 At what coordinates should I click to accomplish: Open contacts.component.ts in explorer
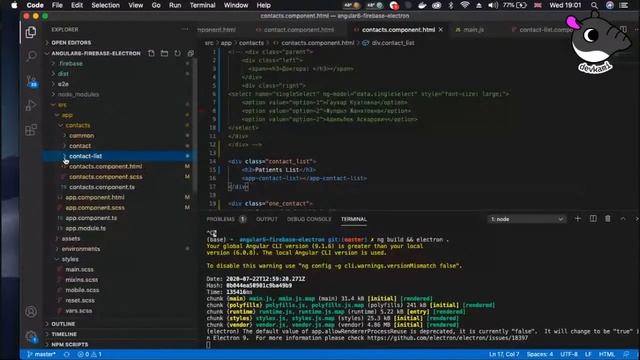tap(102, 187)
